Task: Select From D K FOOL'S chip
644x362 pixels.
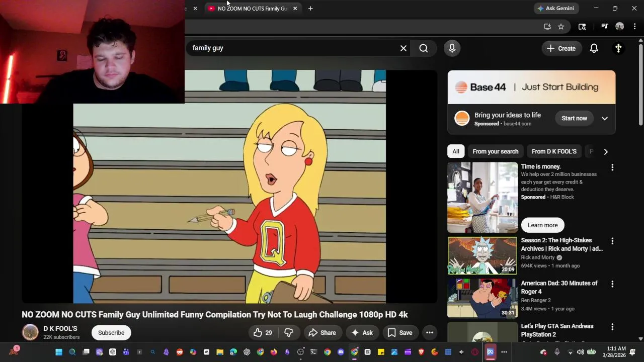Action: point(554,151)
